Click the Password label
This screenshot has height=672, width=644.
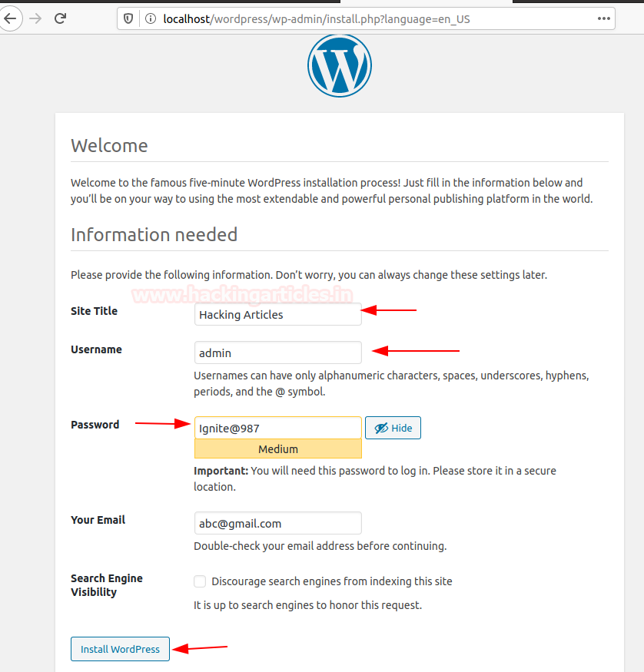point(95,424)
